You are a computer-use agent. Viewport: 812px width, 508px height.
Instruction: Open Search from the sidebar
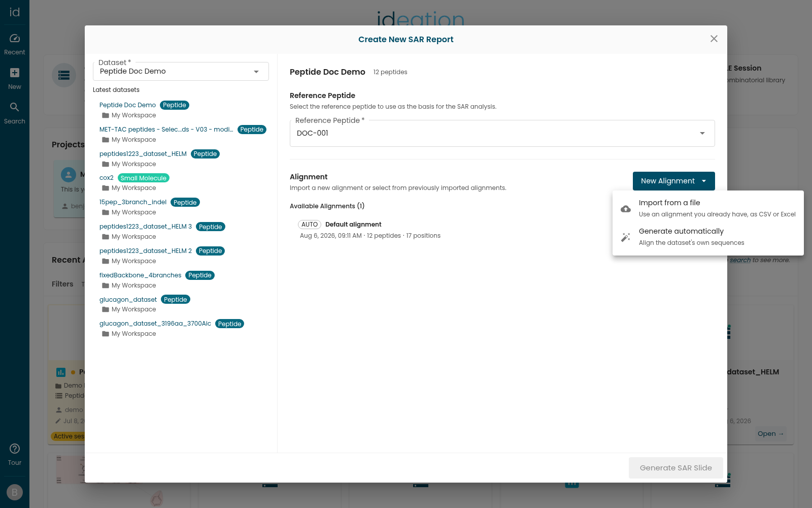(15, 113)
